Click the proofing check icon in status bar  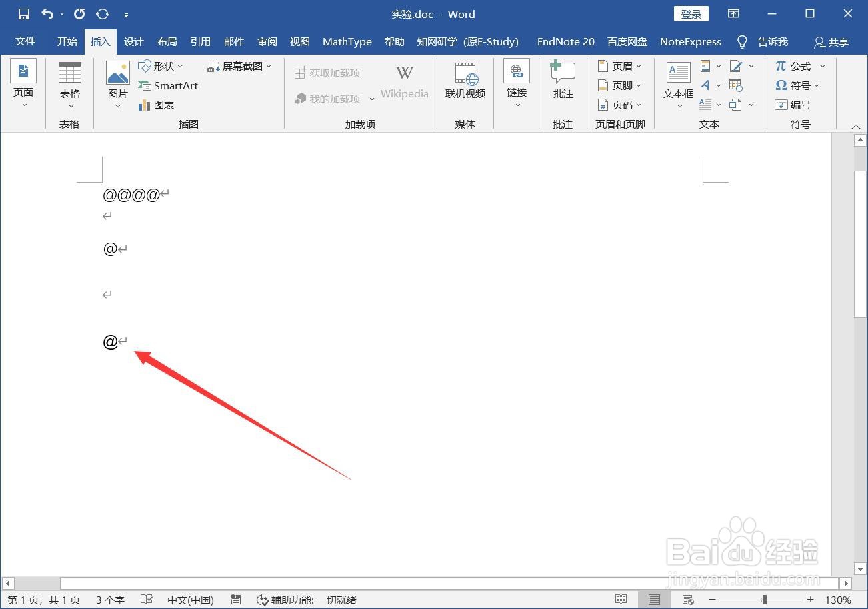pyautogui.click(x=147, y=600)
